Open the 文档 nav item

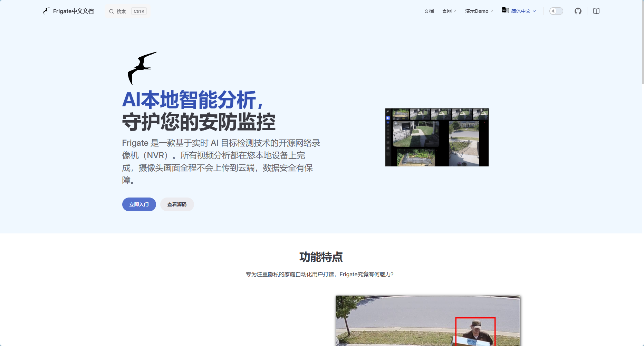(x=429, y=11)
